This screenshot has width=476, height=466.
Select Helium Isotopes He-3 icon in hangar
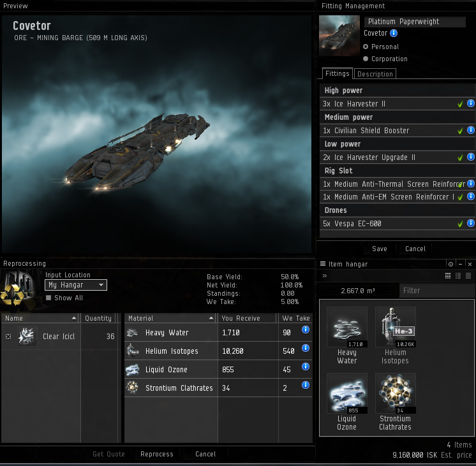pos(396,327)
